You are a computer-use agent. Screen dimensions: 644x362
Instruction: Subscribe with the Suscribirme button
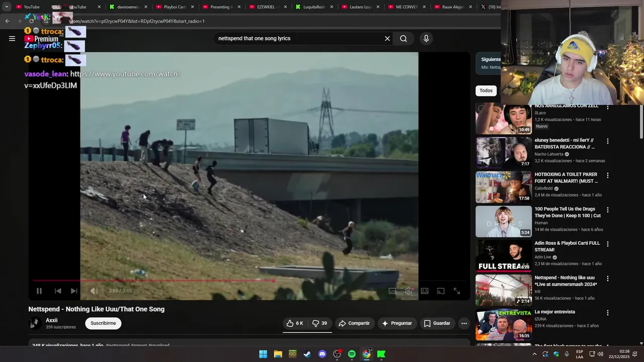click(x=103, y=323)
